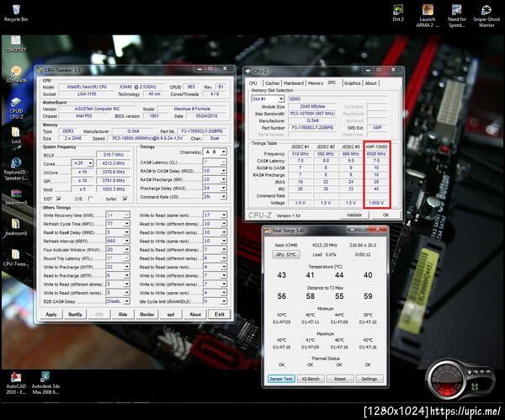Click the GPU 57°C button in Real Temp
The width and height of the screenshot is (505, 420).
pyautogui.click(x=286, y=254)
